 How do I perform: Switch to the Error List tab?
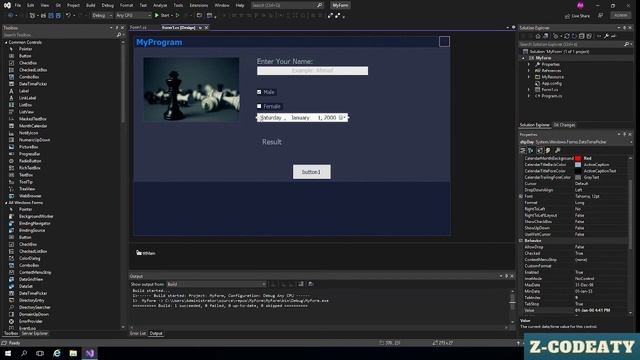138,333
